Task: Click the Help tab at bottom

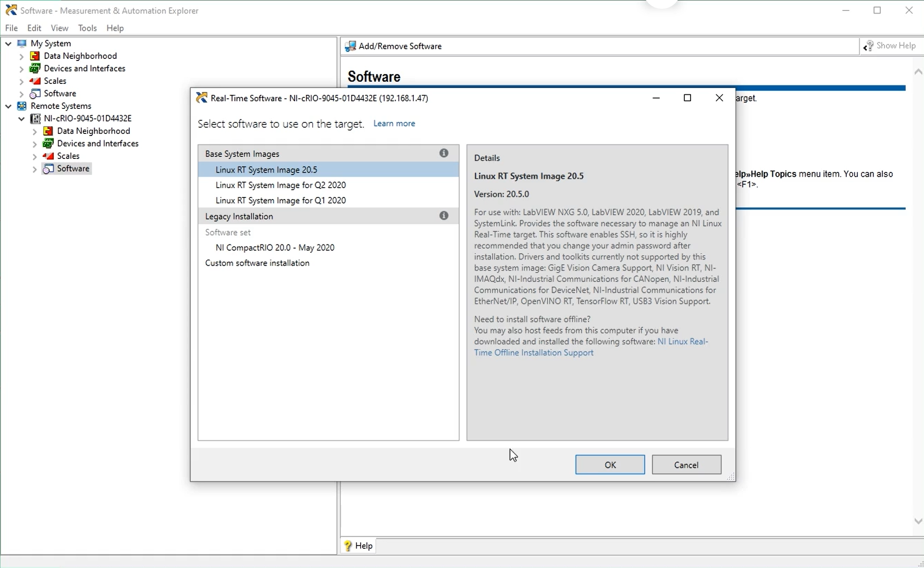Action: 359,546
